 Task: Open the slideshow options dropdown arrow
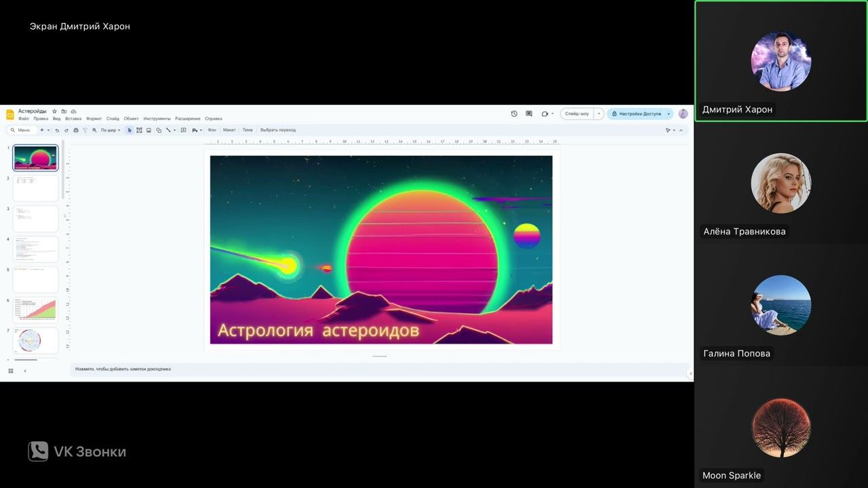(x=599, y=114)
